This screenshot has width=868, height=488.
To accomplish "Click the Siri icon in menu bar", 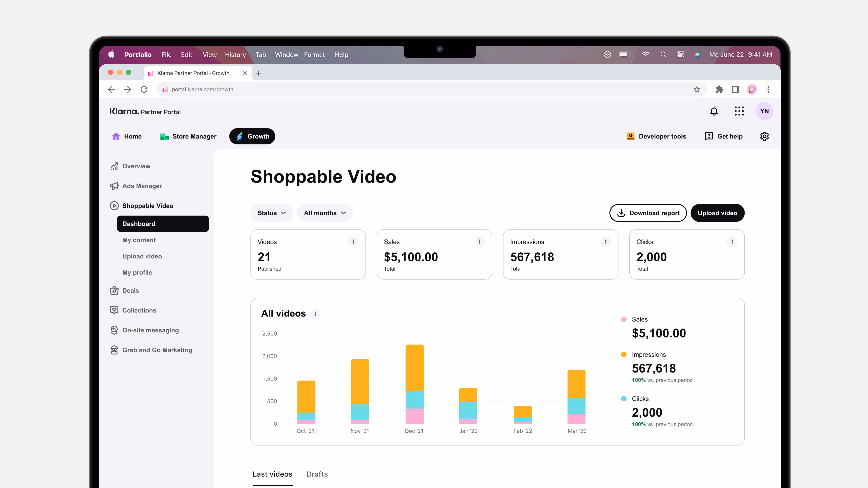I will click(697, 54).
